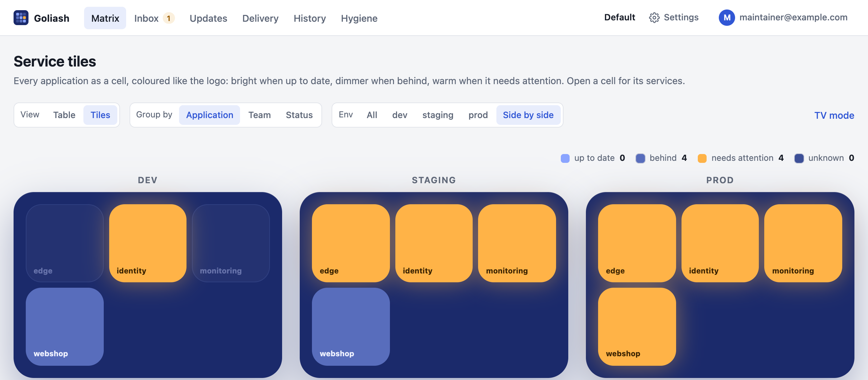Click the behind legend swatch

[640, 158]
